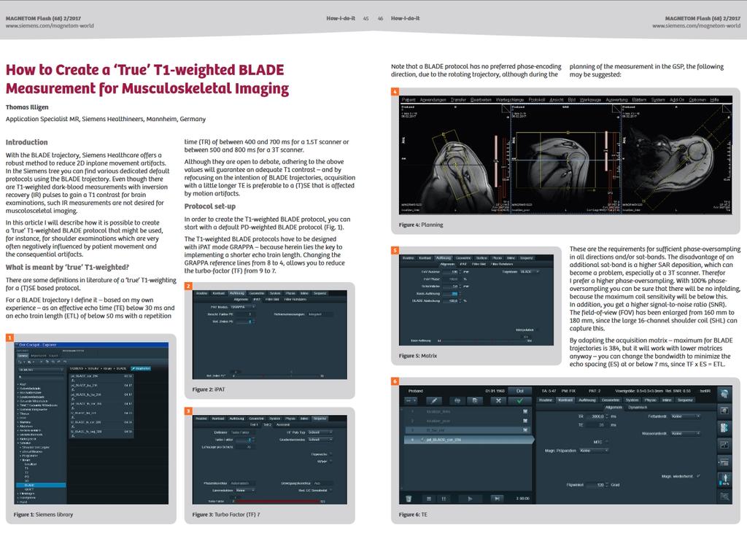
Task: Click the X cancel icon in protocol toolbar
Action: click(x=498, y=400)
